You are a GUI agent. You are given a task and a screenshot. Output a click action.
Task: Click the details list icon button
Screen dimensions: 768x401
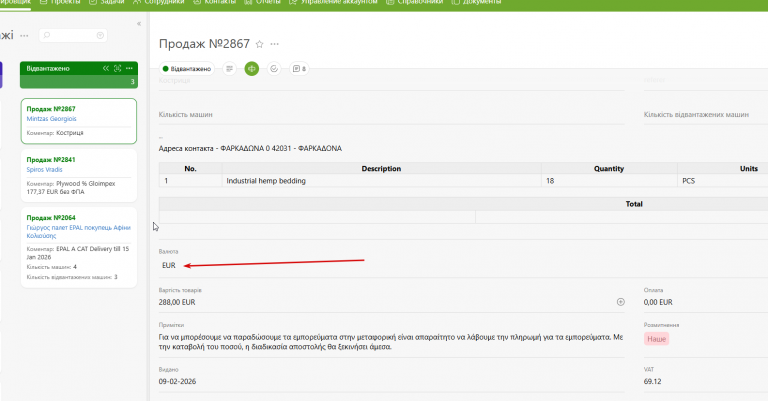pos(229,69)
